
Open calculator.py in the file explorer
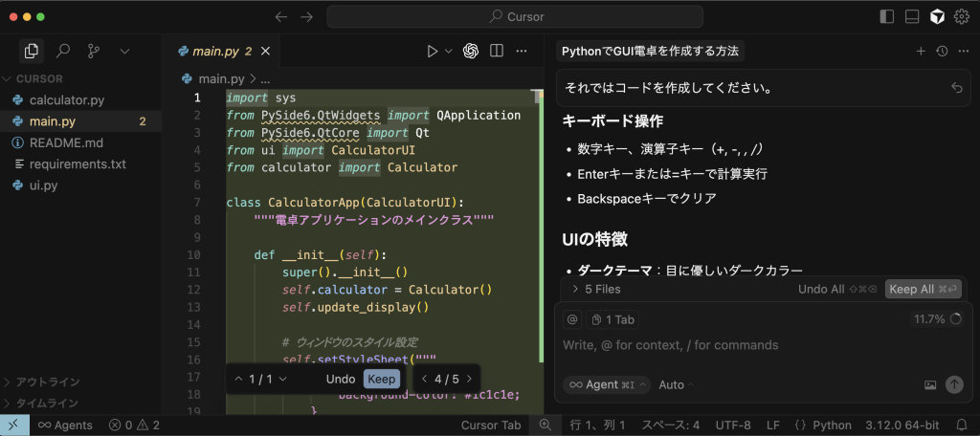pos(66,99)
